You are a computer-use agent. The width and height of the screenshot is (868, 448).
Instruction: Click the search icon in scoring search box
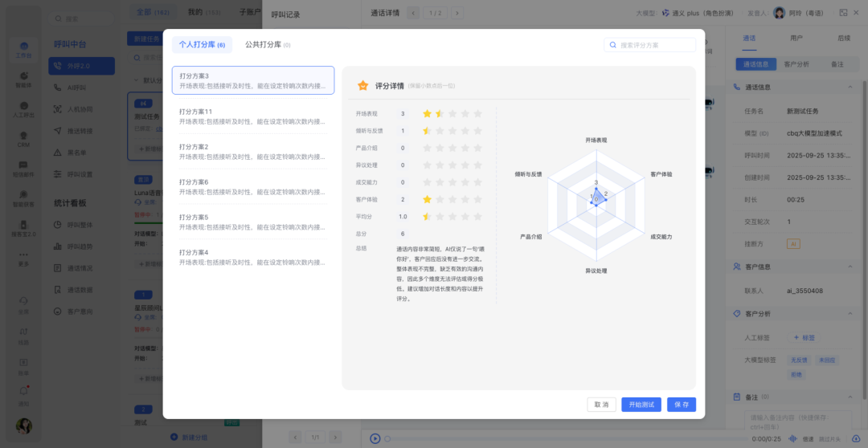[x=613, y=45]
